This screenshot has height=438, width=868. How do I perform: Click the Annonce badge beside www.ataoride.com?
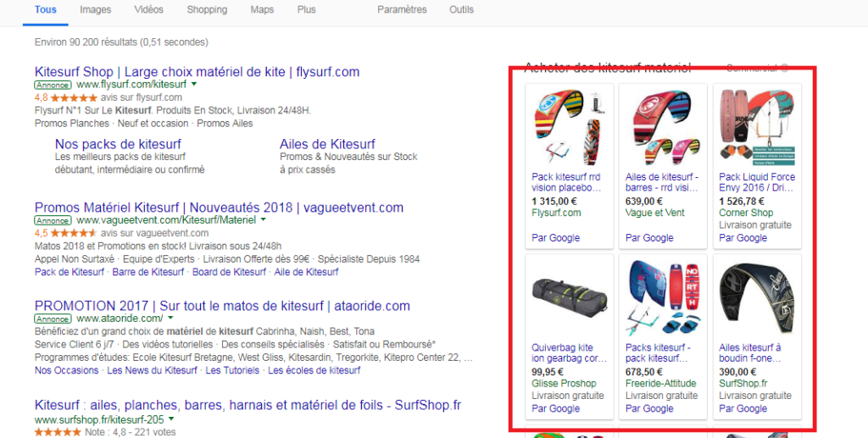click(53, 319)
